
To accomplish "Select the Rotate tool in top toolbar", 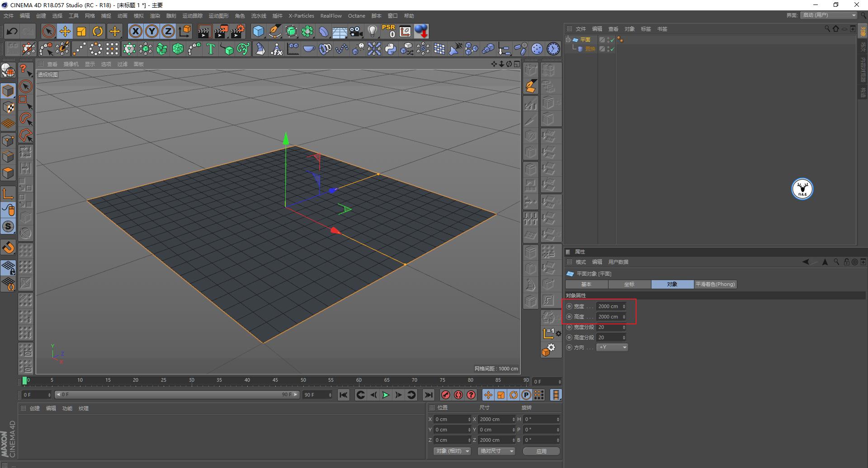I will (98, 31).
